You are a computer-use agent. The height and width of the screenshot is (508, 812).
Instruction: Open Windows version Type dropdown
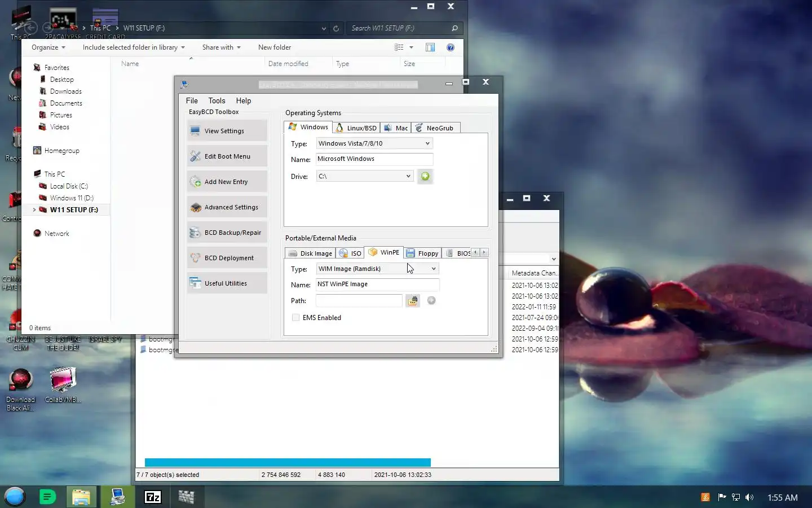tap(374, 143)
